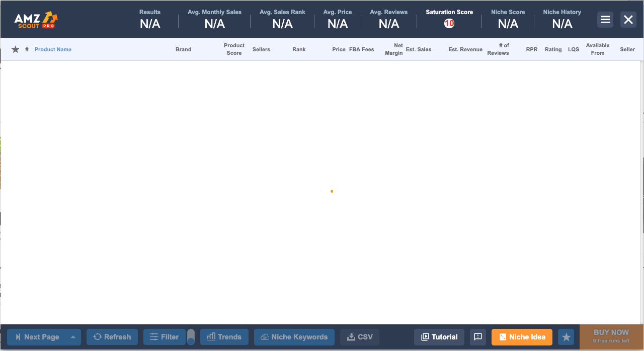Viewport: 644px width, 351px height.
Task: Click the favorites star column header
Action: 16,49
